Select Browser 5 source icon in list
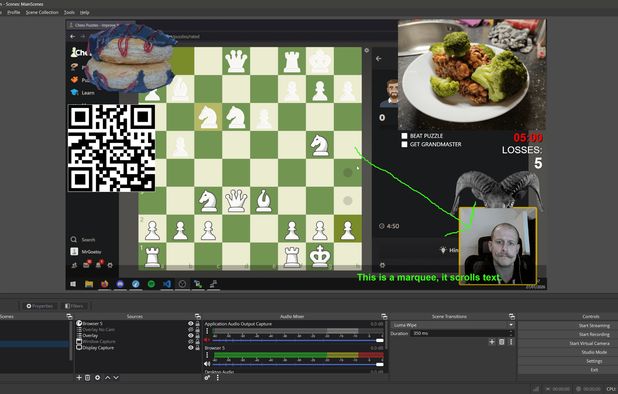The width and height of the screenshot is (618, 394). pos(79,323)
